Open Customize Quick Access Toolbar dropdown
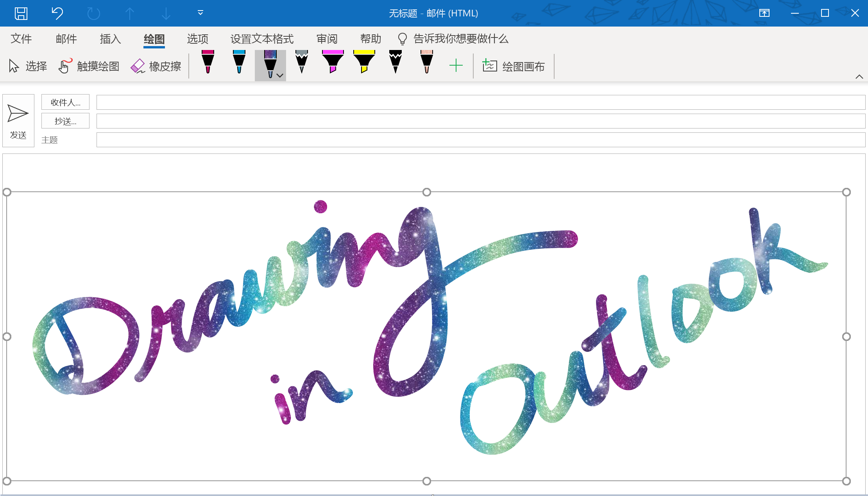 [x=200, y=13]
